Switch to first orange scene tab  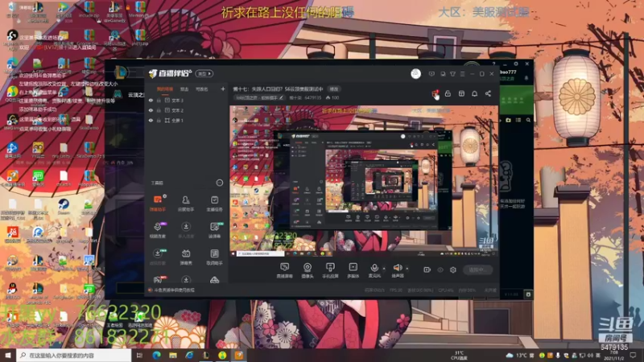point(165,89)
